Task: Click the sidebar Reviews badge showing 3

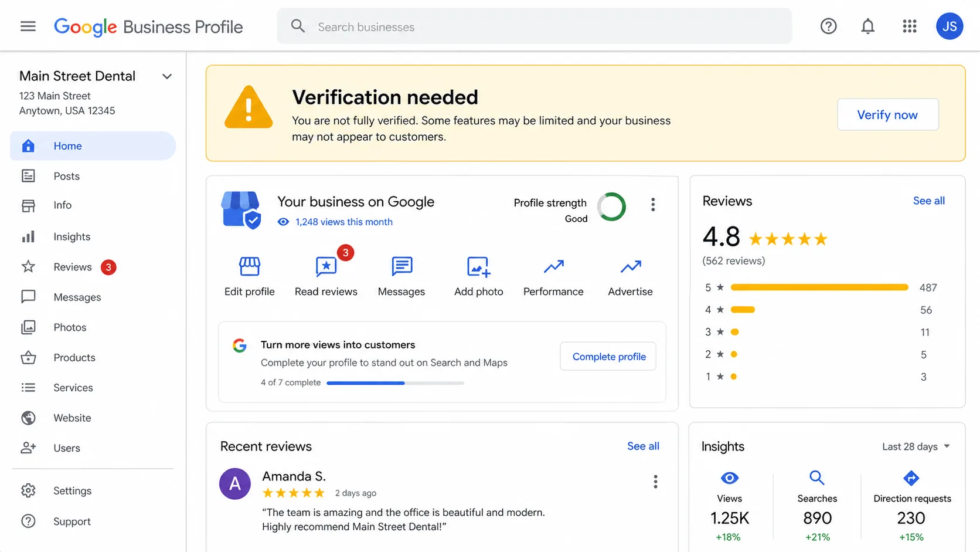Action: coord(108,267)
